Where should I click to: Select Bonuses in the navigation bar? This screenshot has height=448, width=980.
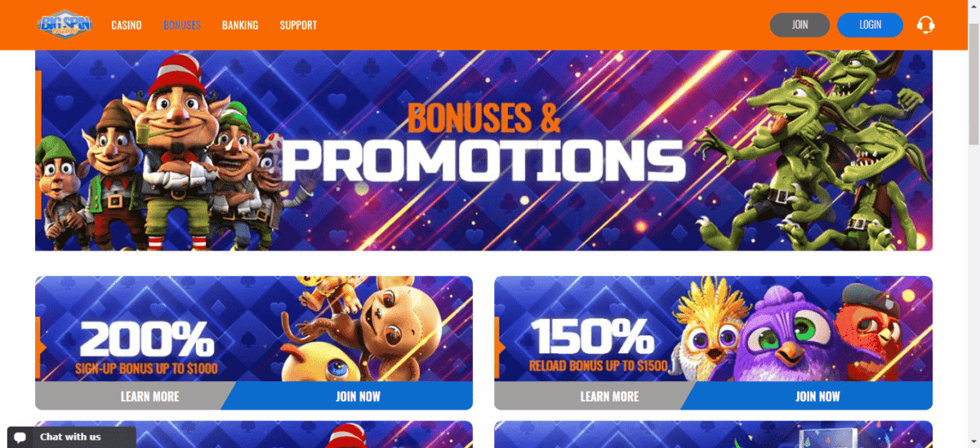[182, 25]
